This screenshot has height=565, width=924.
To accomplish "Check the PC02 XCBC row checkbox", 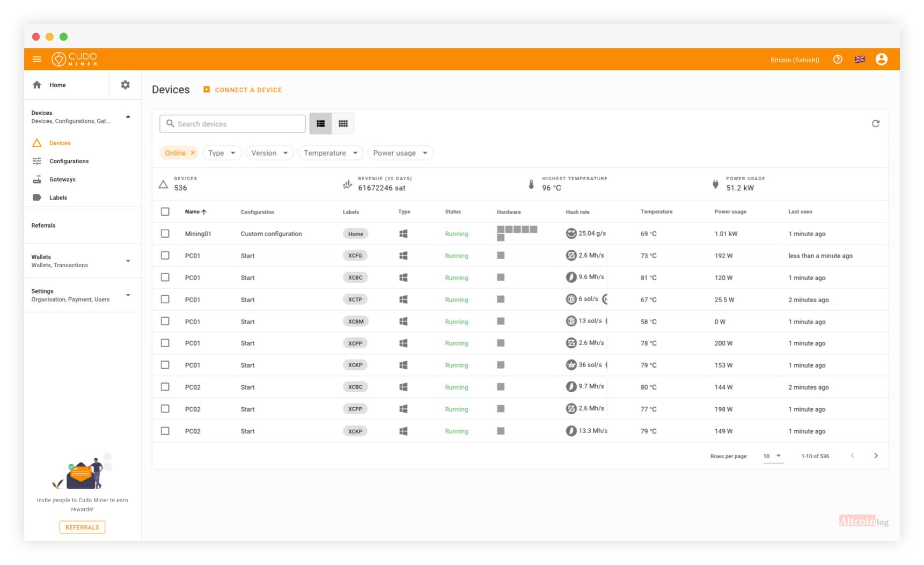I will tap(165, 387).
